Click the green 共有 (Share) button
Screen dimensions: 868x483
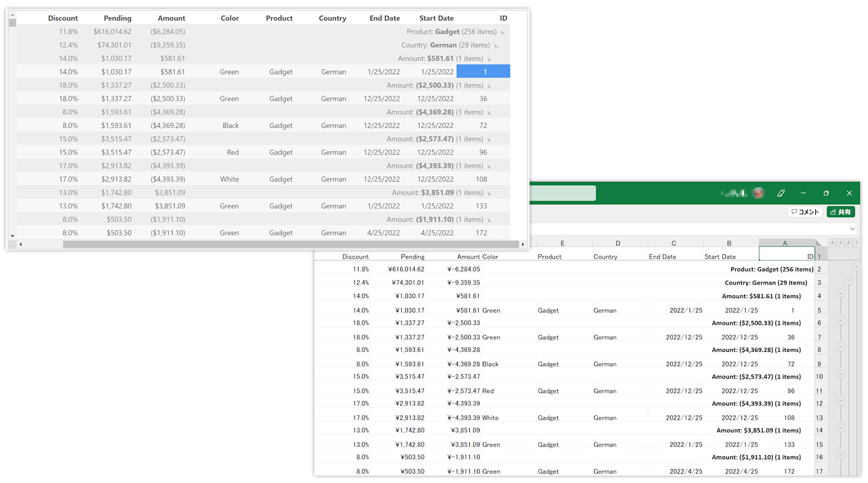click(841, 212)
